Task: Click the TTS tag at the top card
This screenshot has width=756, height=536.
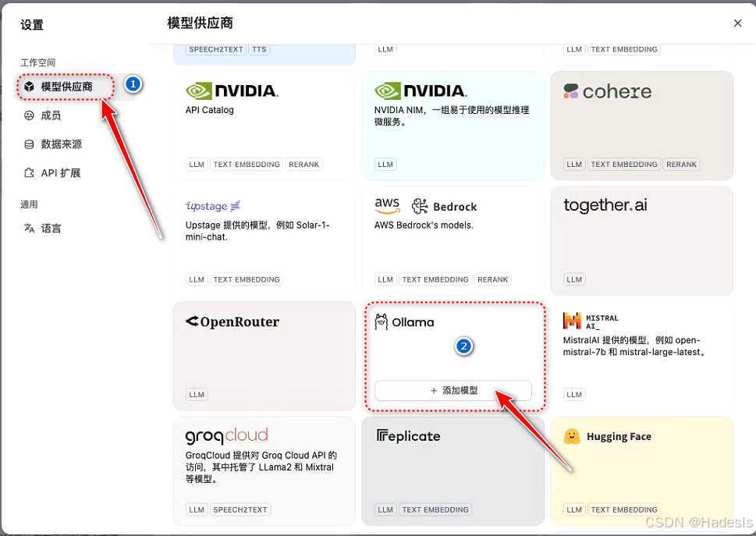Action: pyautogui.click(x=259, y=49)
